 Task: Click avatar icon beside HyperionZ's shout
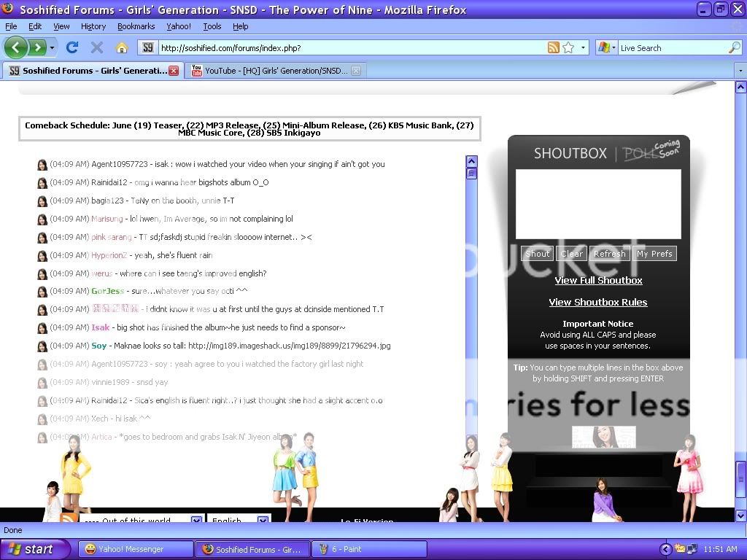pyautogui.click(x=42, y=256)
